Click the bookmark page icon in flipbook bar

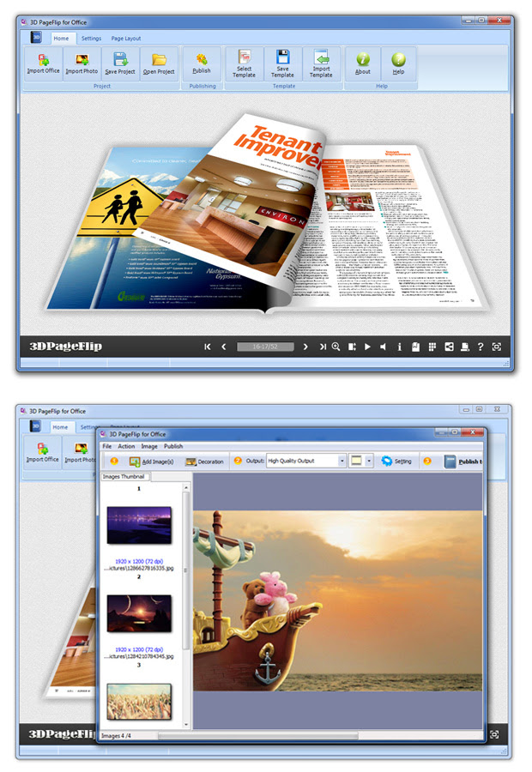[416, 347]
